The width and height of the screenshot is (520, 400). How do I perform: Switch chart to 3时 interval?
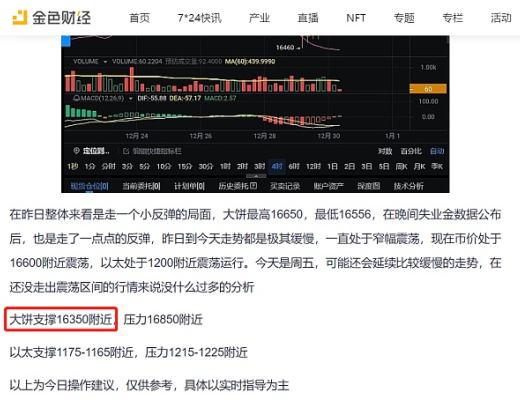tap(260, 166)
